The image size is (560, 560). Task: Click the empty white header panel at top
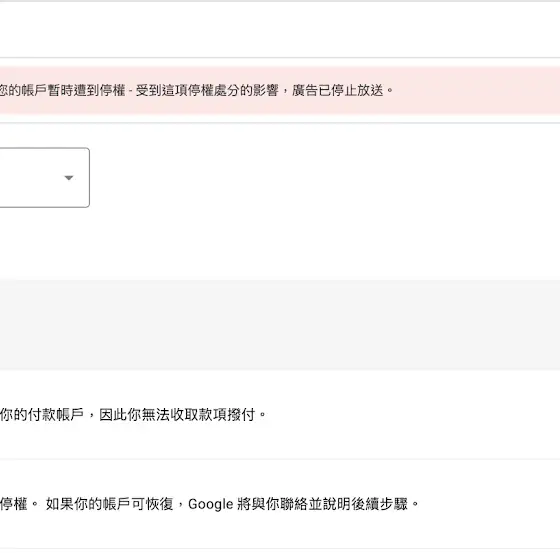click(x=280, y=30)
